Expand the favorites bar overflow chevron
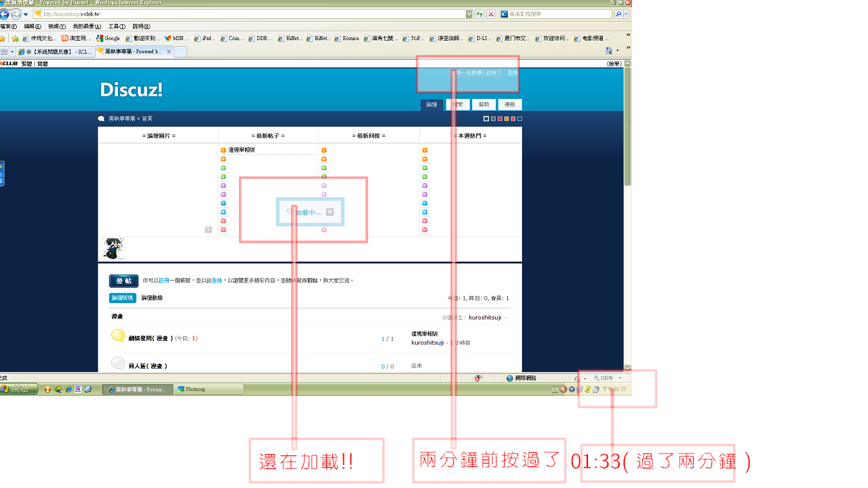868x488 pixels. (628, 35)
